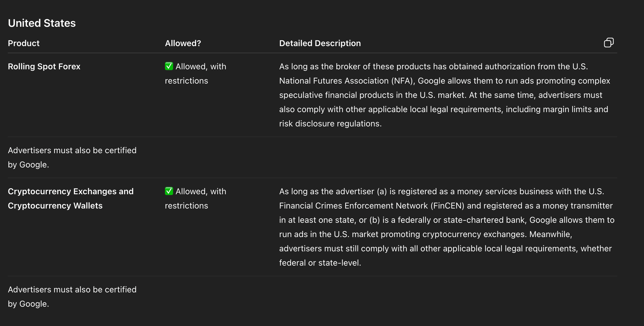Click the Product column header
Viewport: 644px width, 326px height.
point(24,43)
